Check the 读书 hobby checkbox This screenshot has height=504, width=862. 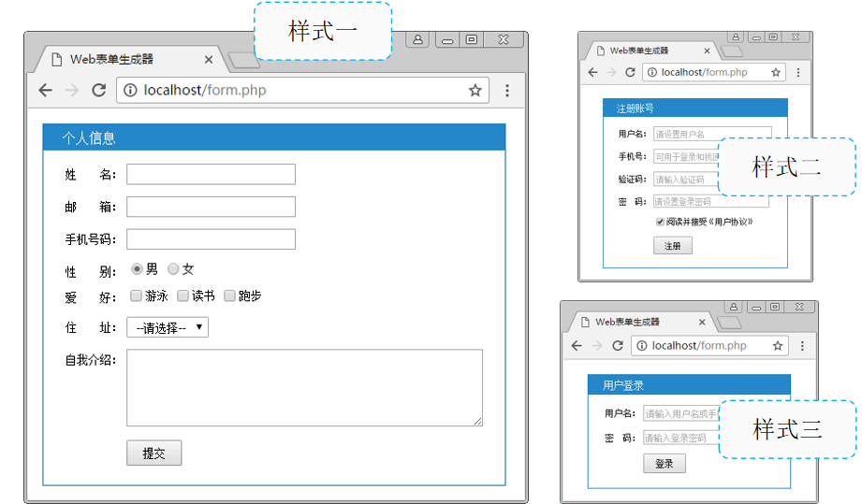(x=183, y=296)
